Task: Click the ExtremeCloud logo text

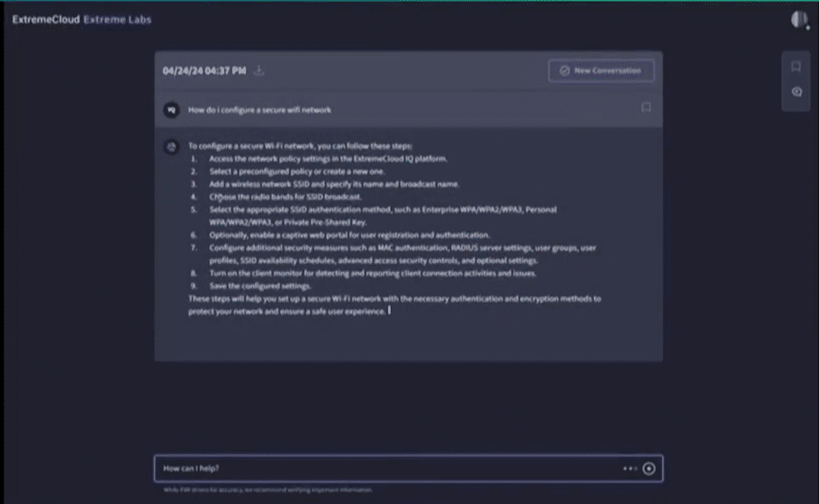Action: tap(45, 19)
